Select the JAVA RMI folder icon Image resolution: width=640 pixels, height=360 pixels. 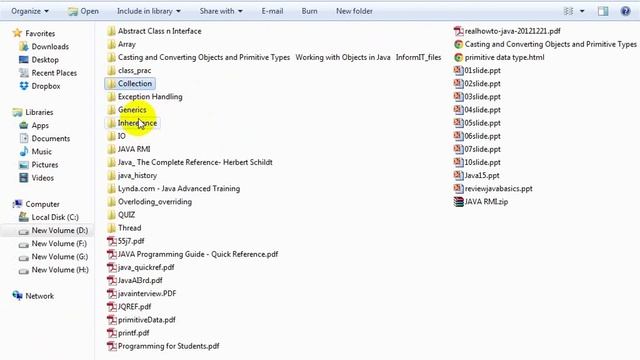coord(111,149)
